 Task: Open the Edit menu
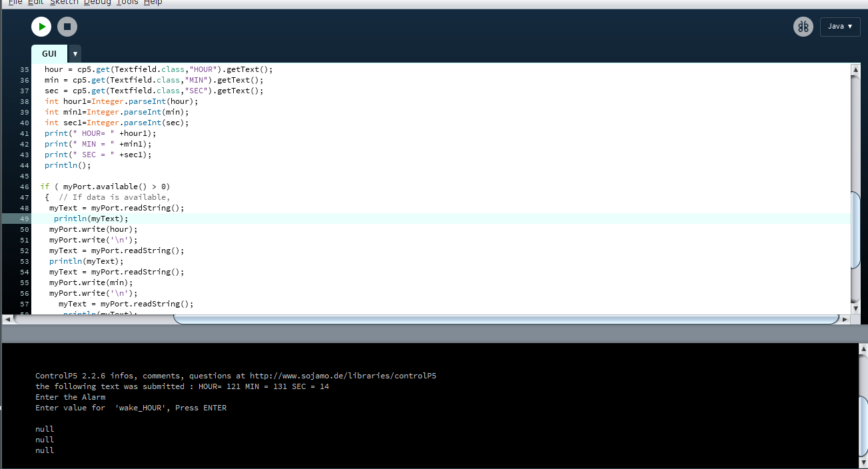pos(36,3)
